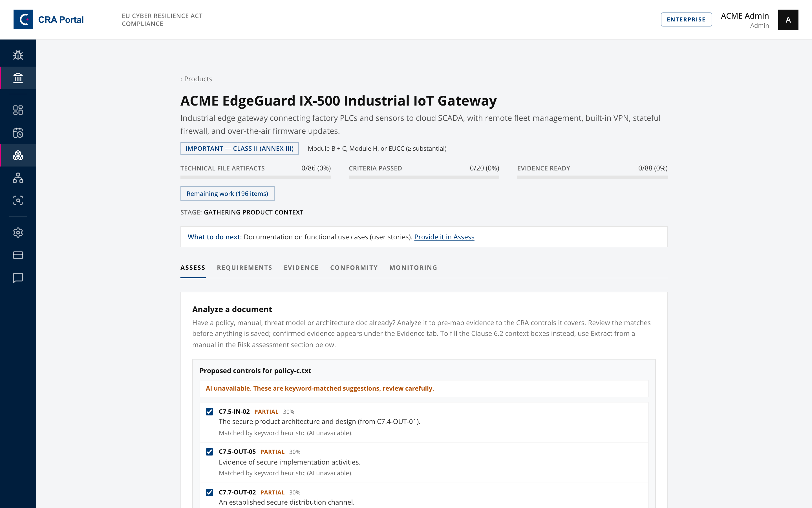Viewport: 812px width, 508px height.
Task: Click the C7.7-OUT-02 control code
Action: pos(237,492)
